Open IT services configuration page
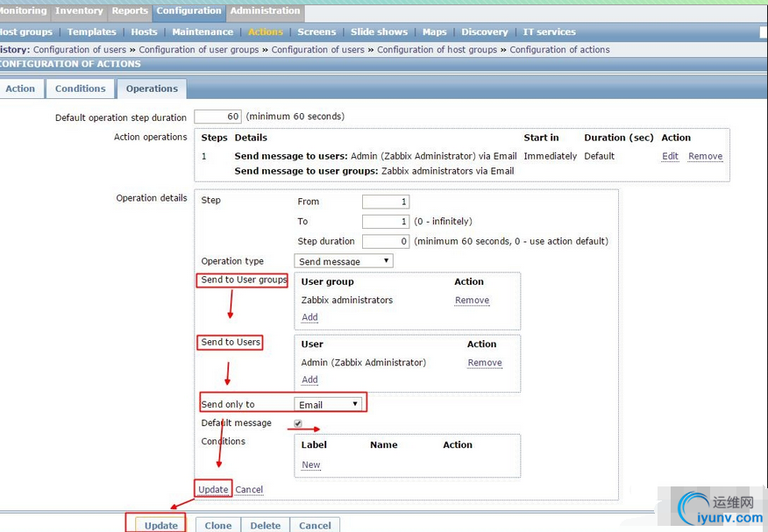Image resolution: width=768 pixels, height=532 pixels. tap(549, 32)
